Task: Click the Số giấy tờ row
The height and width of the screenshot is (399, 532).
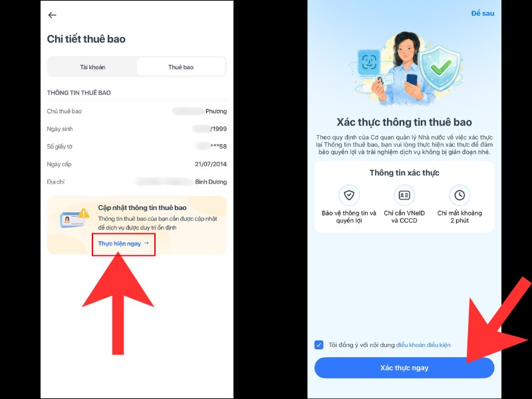Action: pyautogui.click(x=137, y=146)
